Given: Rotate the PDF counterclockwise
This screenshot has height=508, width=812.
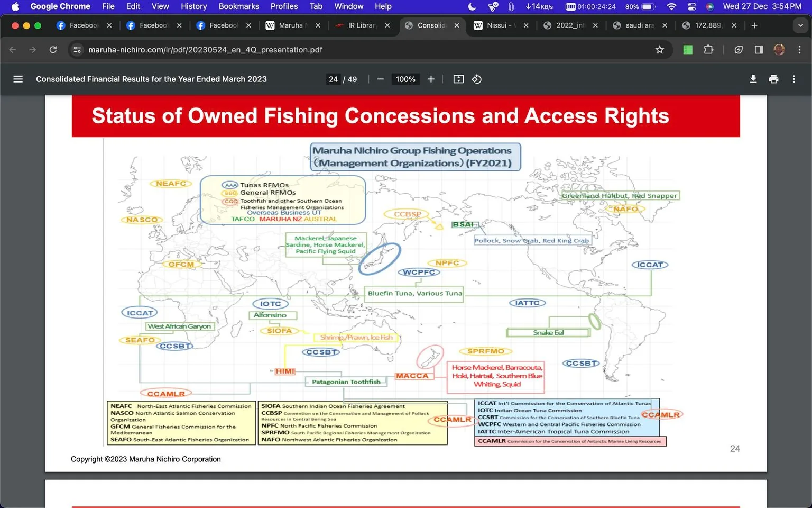Looking at the screenshot, I should (476, 79).
